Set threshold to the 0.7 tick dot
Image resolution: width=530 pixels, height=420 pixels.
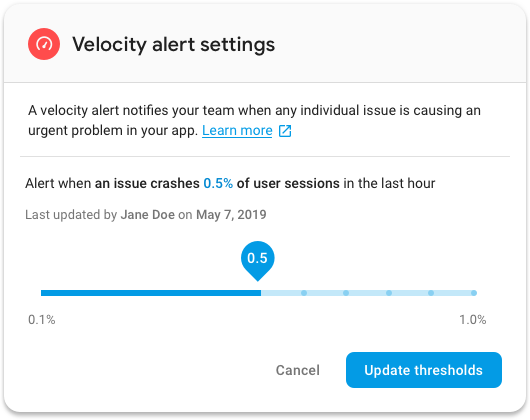(346, 293)
